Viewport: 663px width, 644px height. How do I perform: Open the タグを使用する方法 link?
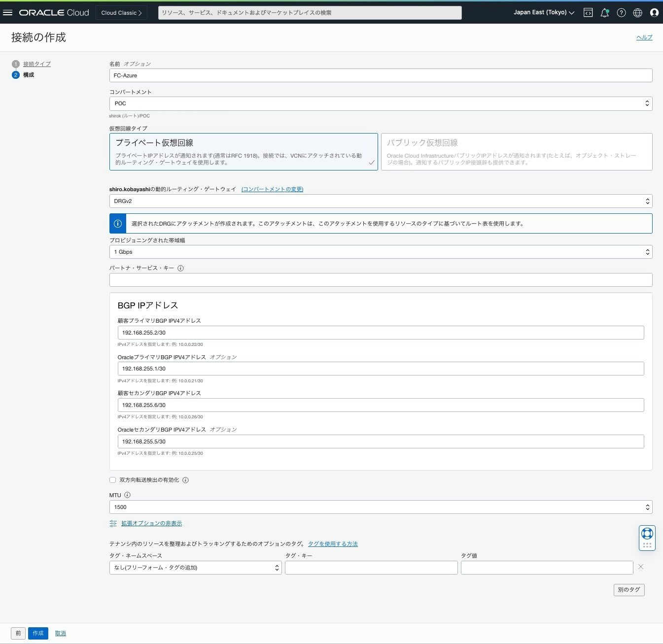click(333, 544)
